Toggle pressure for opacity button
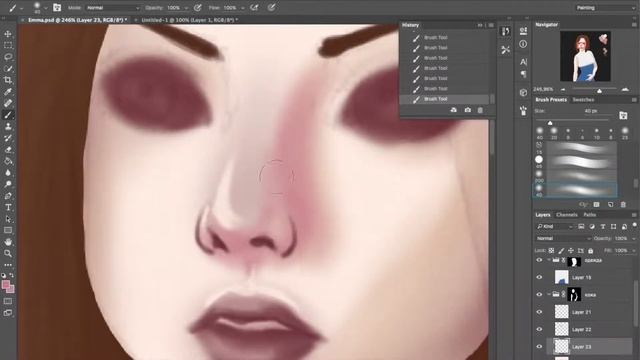The image size is (640, 360). 198,8
